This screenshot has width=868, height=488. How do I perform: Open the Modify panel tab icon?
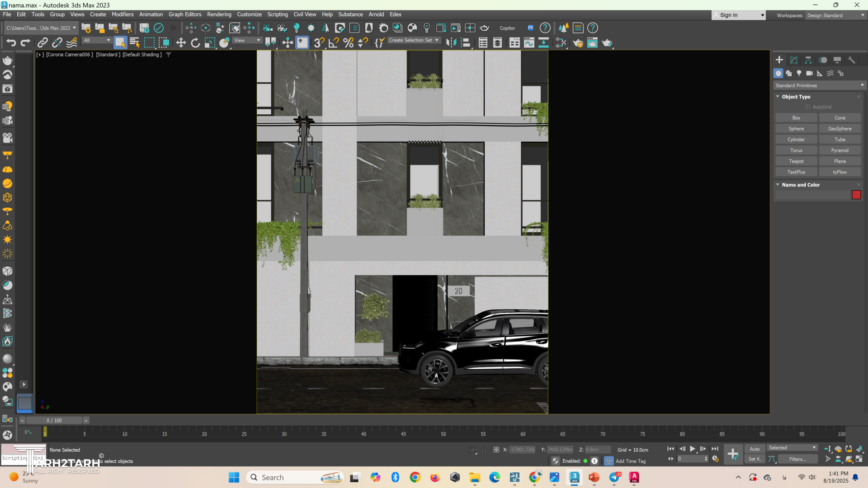click(x=794, y=60)
